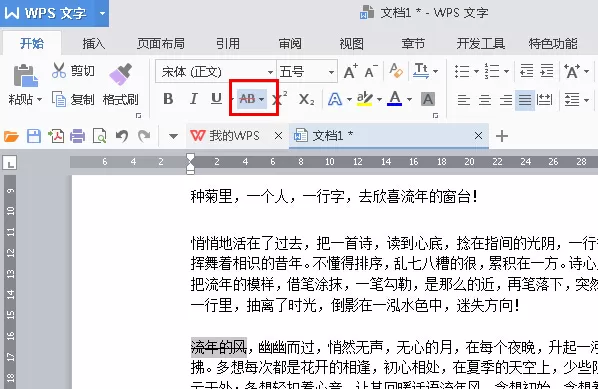Open the text effect dropdown arrow
Image resolution: width=598 pixels, height=389 pixels.
click(349, 100)
